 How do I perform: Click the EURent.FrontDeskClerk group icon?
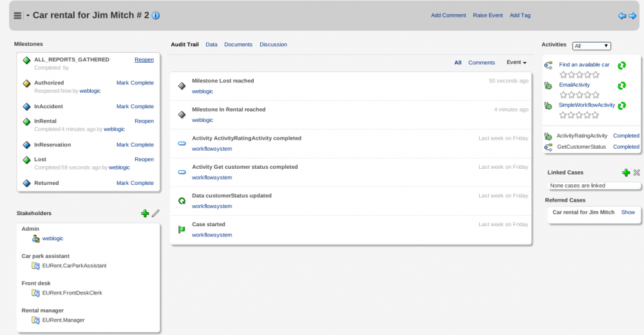(x=35, y=292)
